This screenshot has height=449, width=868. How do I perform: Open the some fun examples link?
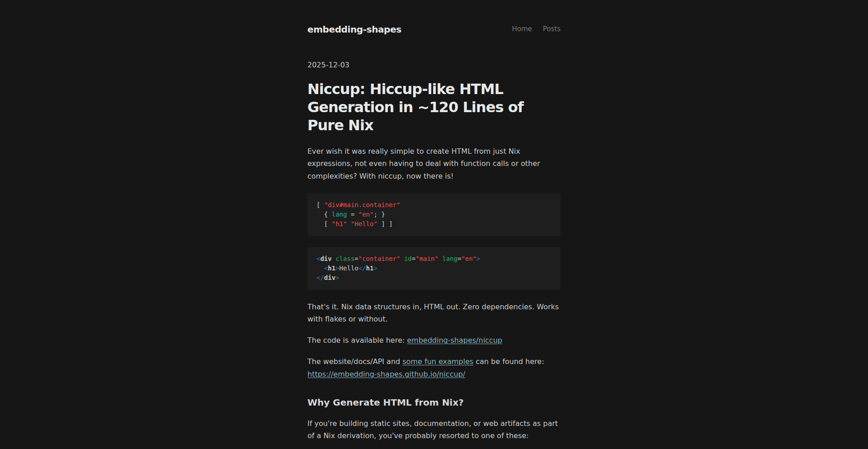tap(438, 361)
